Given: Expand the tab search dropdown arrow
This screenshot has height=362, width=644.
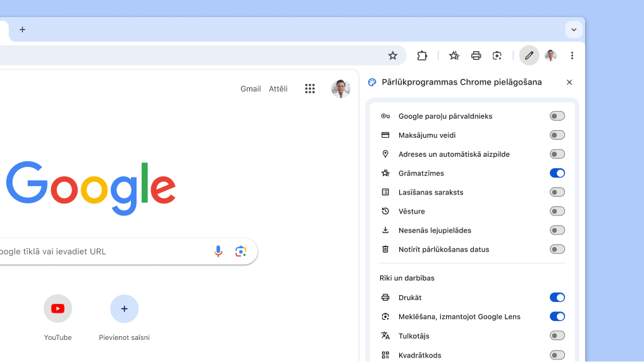Looking at the screenshot, I should tap(574, 30).
